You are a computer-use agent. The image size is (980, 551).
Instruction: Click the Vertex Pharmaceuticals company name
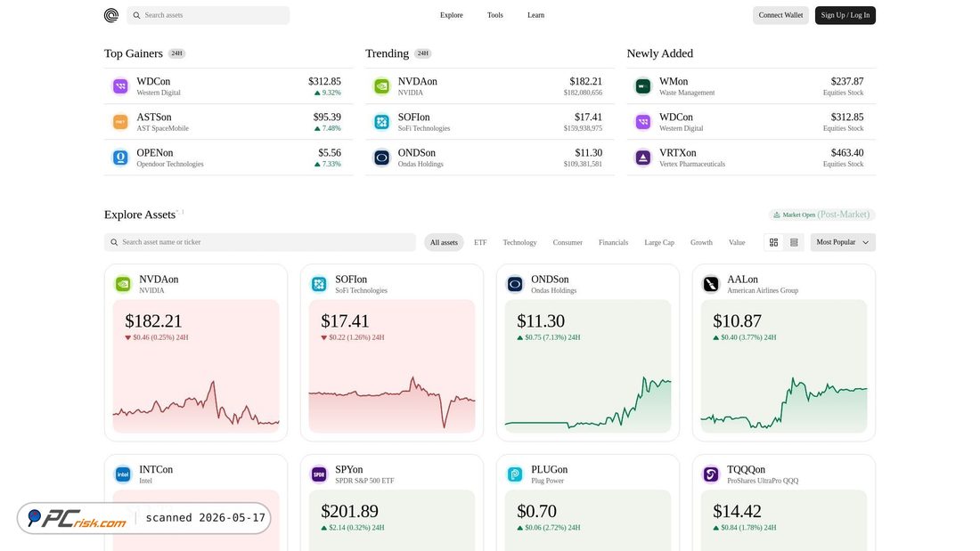coord(692,164)
